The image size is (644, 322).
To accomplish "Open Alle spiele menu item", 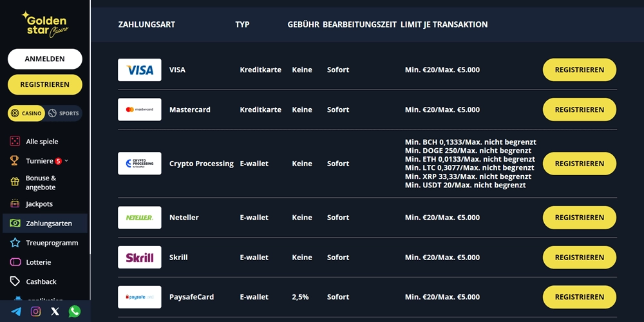I will (42, 142).
